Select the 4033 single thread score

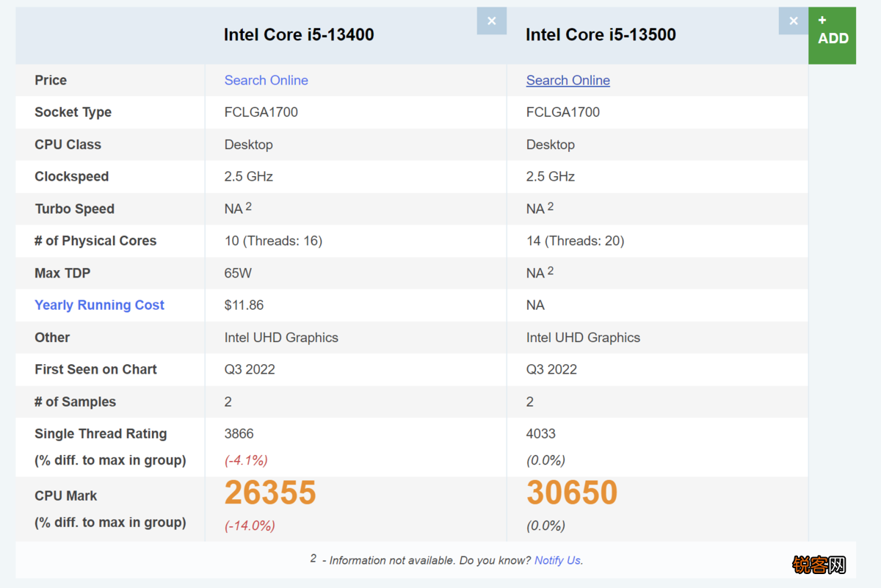pos(541,434)
